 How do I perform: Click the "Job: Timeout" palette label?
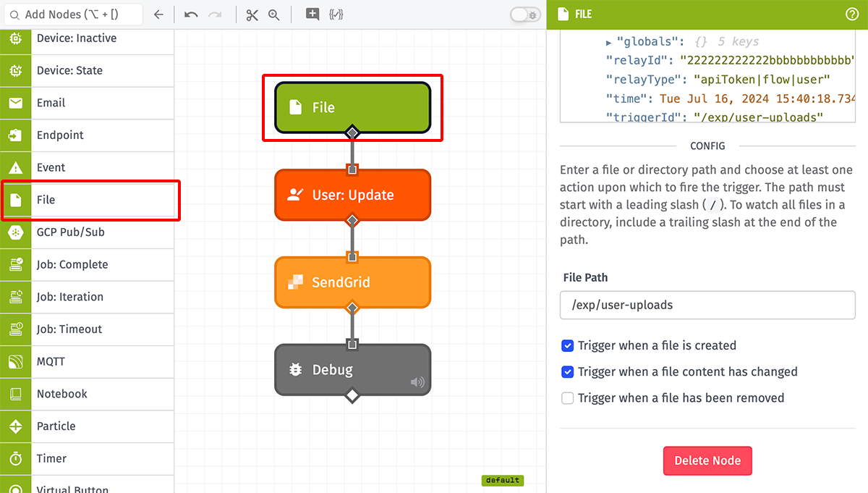[x=69, y=329]
